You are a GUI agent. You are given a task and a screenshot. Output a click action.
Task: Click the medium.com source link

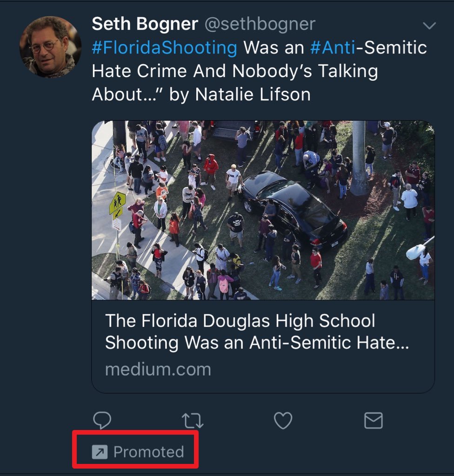158,370
